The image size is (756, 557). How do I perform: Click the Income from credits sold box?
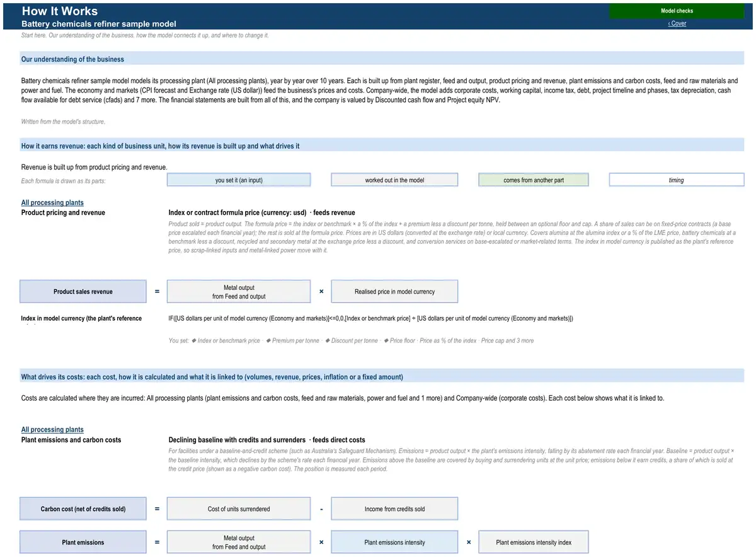[x=394, y=509]
